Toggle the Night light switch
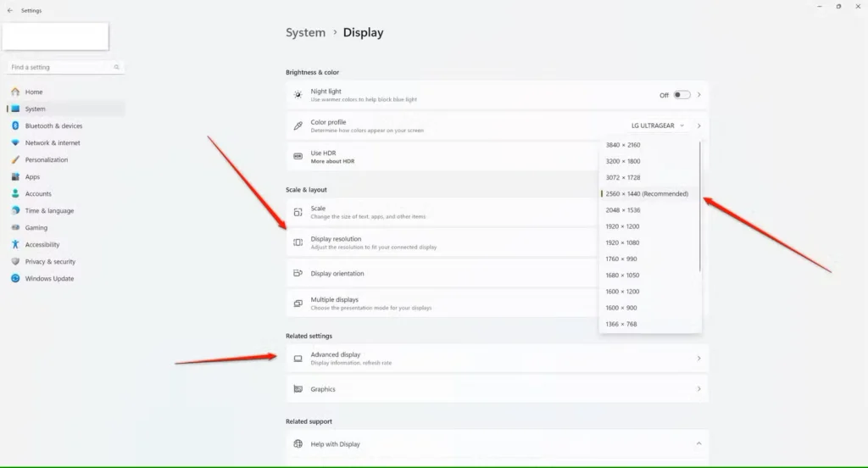The height and width of the screenshot is (468, 868). click(x=682, y=95)
